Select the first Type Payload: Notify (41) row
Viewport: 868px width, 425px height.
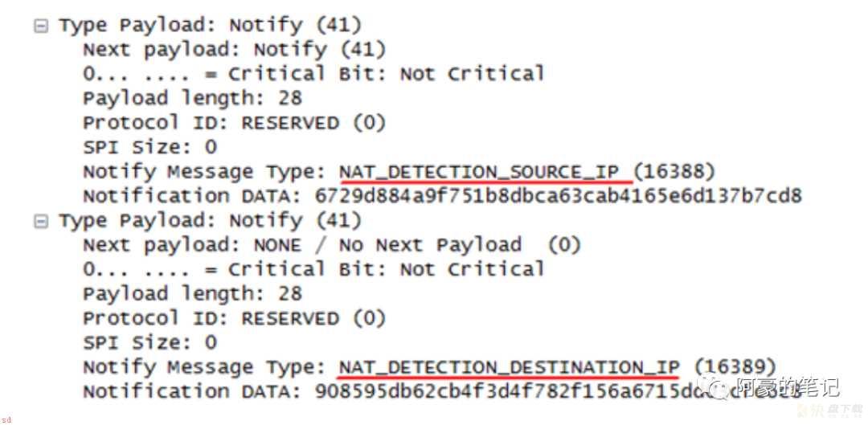point(211,26)
